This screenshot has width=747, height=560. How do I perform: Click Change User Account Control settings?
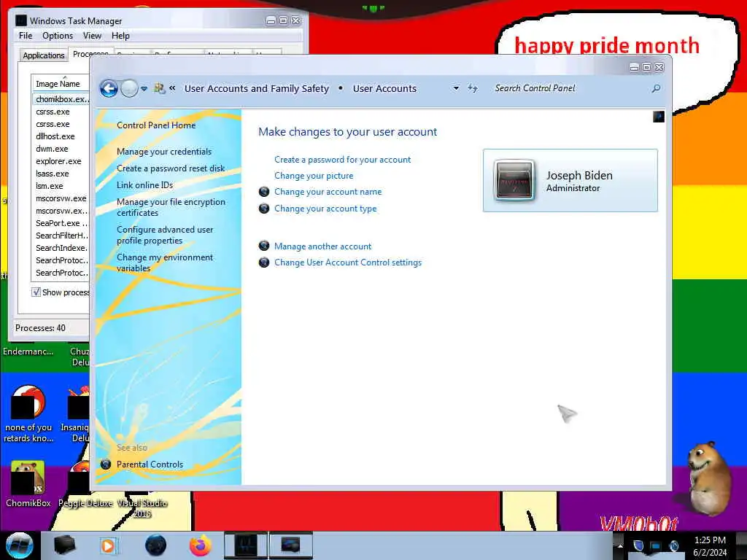tap(348, 262)
